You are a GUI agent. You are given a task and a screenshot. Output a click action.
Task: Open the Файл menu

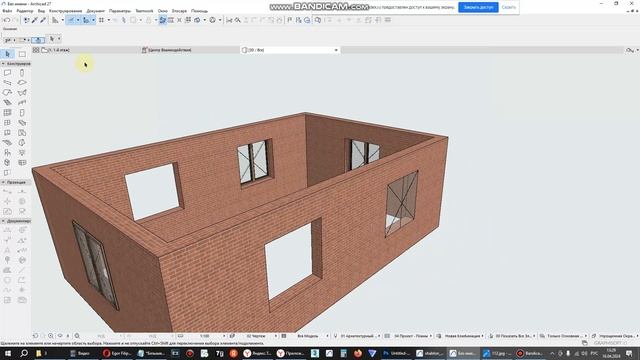tap(7, 11)
